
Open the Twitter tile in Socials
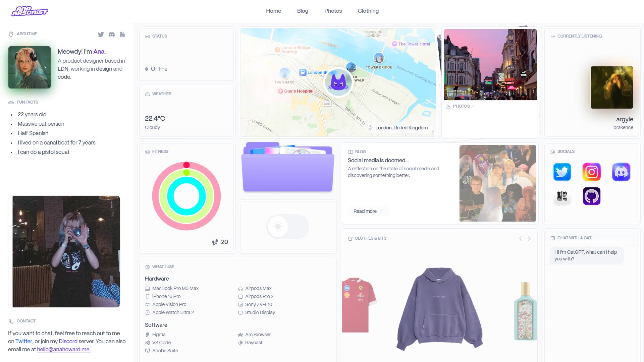coord(562,172)
